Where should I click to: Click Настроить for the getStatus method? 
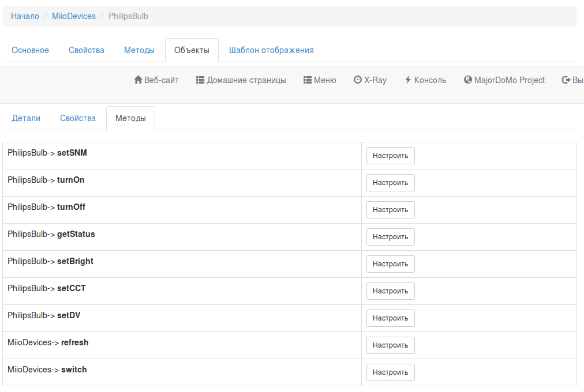pyautogui.click(x=390, y=237)
